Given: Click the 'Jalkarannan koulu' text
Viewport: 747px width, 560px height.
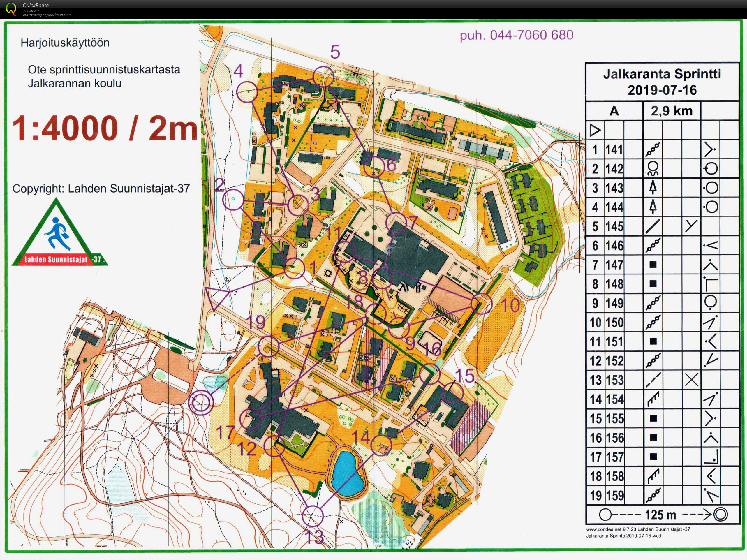Looking at the screenshot, I should click(75, 83).
